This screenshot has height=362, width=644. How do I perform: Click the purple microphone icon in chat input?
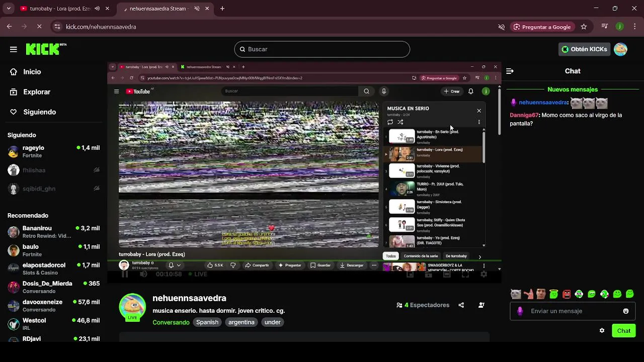coord(520,311)
